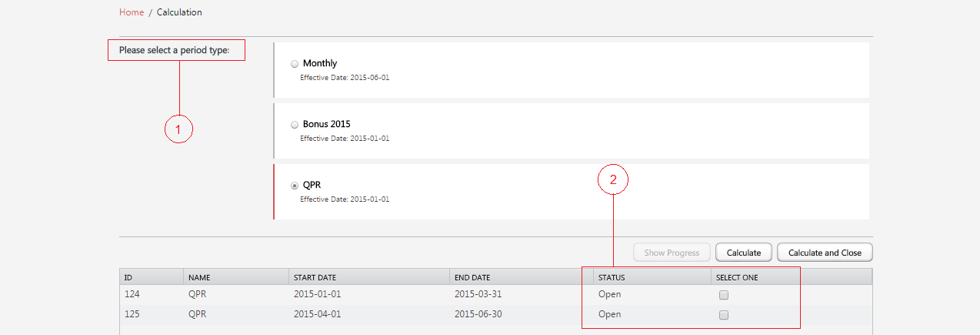Sort by the NAME column header
Image resolution: width=980 pixels, height=335 pixels.
(236, 277)
